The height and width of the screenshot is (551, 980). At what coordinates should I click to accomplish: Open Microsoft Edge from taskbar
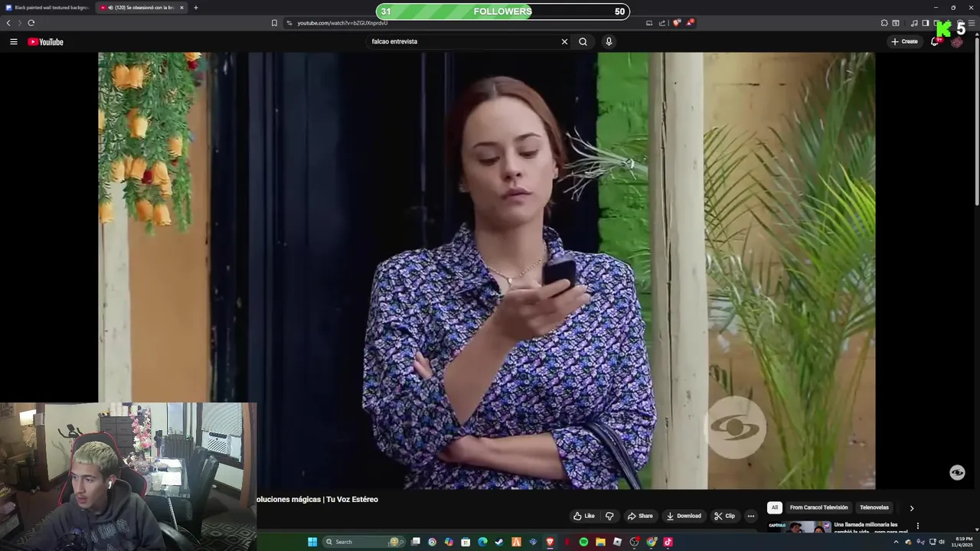pyautogui.click(x=482, y=542)
